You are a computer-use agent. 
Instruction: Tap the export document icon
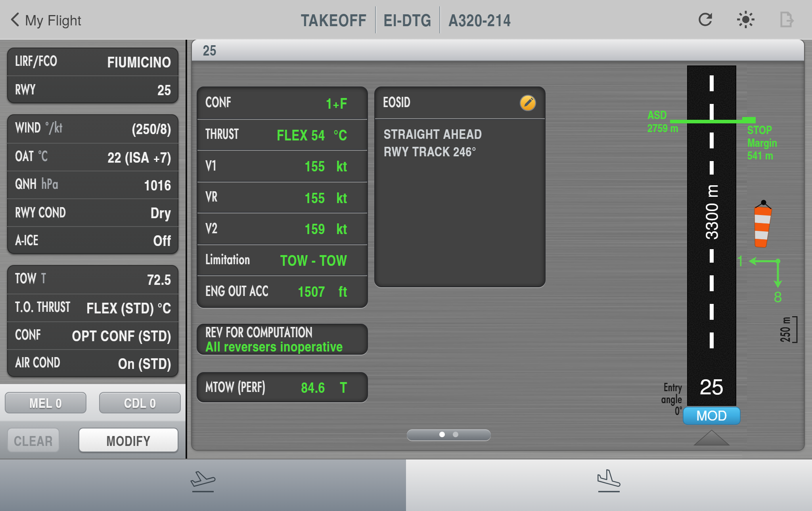click(x=787, y=19)
